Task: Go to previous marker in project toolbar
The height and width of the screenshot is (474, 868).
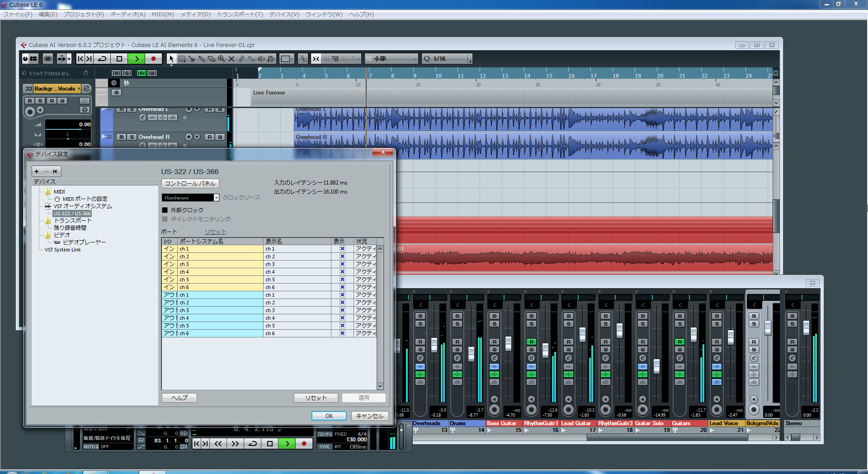Action: coord(80,59)
